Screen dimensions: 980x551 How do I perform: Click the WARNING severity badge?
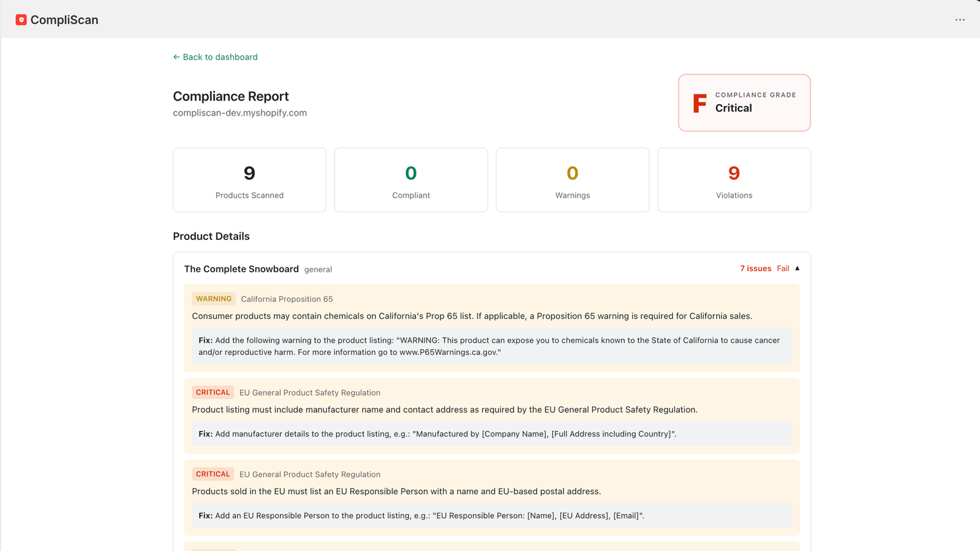coord(214,299)
